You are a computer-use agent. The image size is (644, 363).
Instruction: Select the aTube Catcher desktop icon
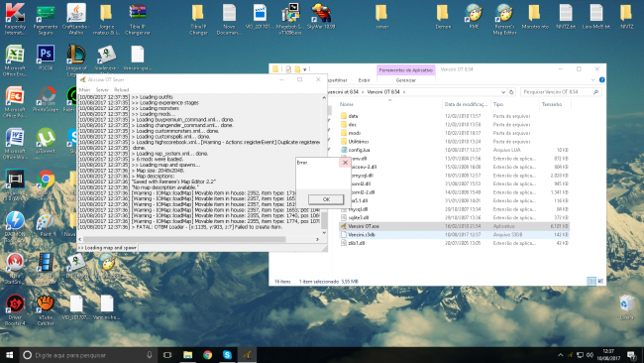point(46,310)
